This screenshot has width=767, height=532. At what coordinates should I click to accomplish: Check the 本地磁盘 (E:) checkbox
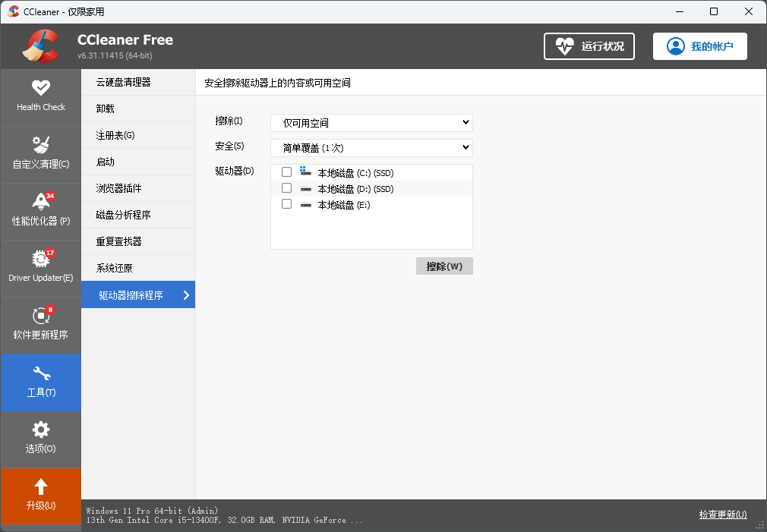[286, 204]
